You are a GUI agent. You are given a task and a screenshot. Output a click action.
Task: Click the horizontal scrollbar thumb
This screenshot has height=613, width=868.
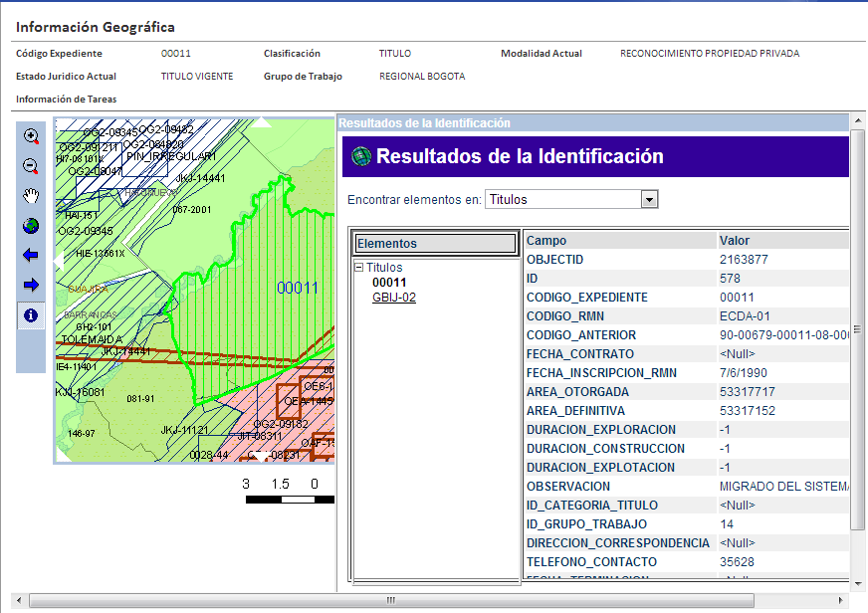391,600
